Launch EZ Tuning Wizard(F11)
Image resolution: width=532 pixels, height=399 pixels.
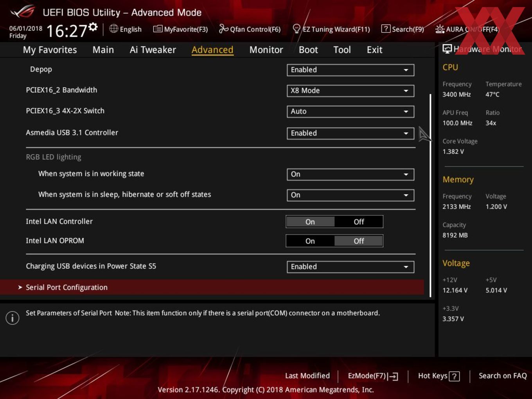pyautogui.click(x=331, y=29)
